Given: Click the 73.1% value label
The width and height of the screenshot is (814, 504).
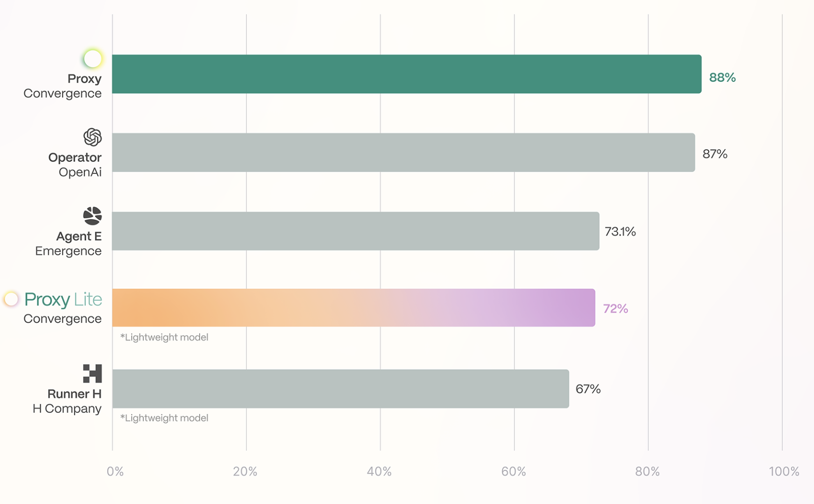Looking at the screenshot, I should 620,232.
